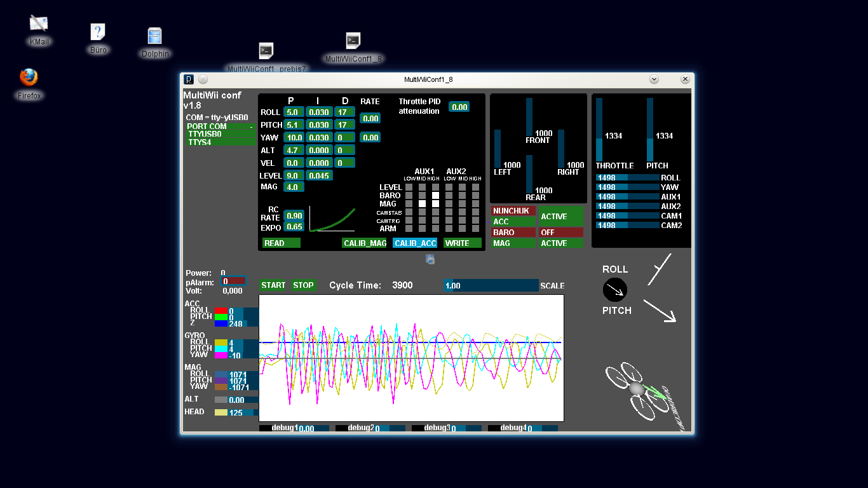Toggle MAG YAW brown graph swatch

click(220, 387)
